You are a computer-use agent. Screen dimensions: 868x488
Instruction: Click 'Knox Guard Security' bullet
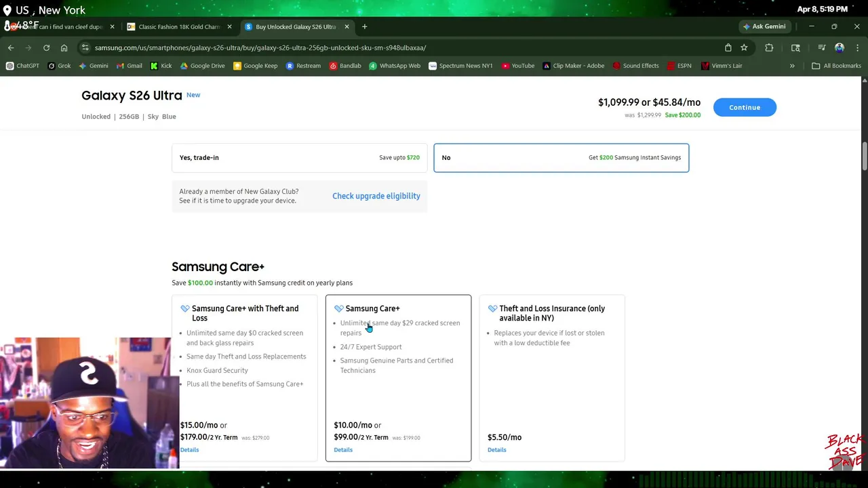tap(217, 370)
